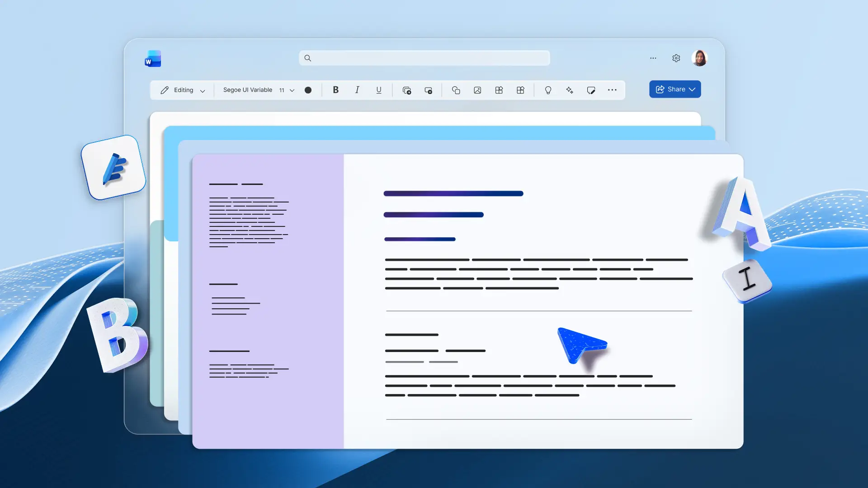The width and height of the screenshot is (868, 488).
Task: Pick the black font color circle
Action: (x=308, y=90)
